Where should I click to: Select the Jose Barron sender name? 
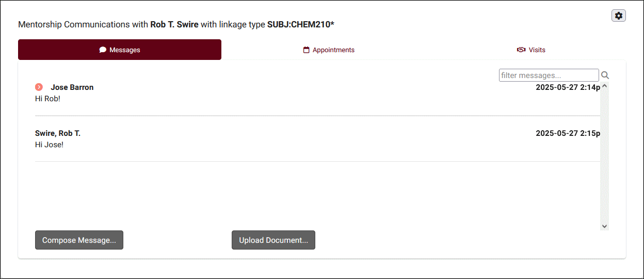tap(72, 87)
